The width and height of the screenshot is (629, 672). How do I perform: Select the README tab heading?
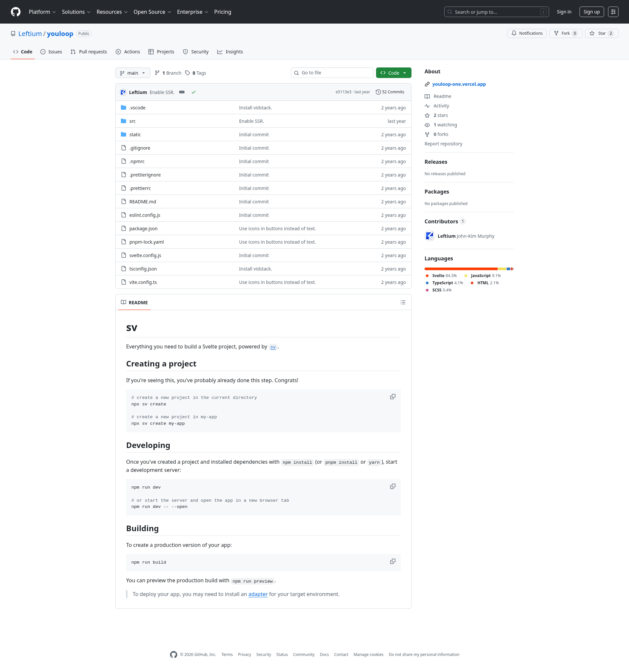tap(134, 303)
